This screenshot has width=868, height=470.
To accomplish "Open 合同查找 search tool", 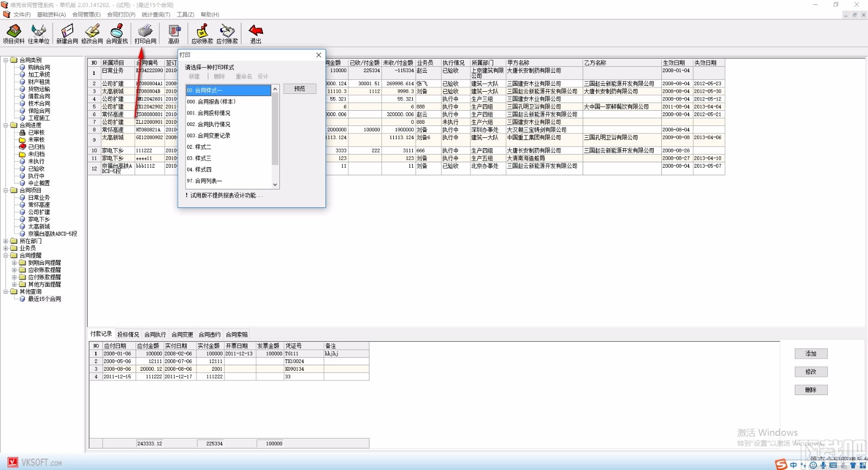I will point(117,34).
